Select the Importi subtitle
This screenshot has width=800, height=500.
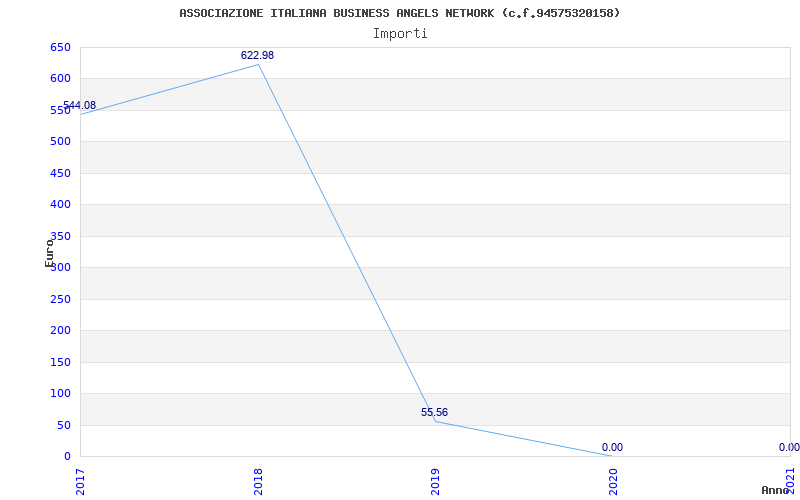[x=400, y=34]
